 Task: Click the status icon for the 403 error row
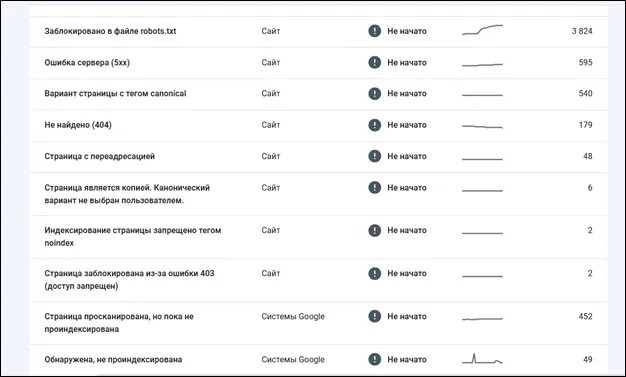coord(374,274)
